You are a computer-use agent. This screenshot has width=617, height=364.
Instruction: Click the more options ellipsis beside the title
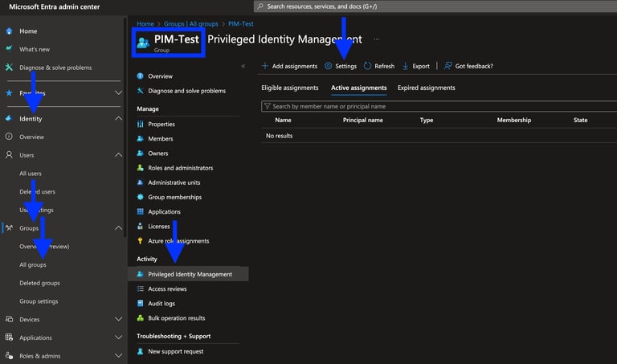point(377,39)
